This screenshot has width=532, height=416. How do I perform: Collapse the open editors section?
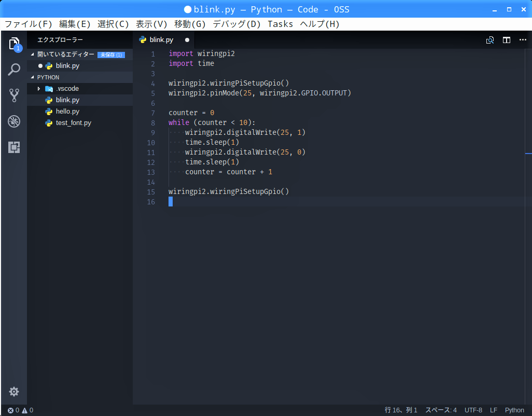[x=65, y=54]
